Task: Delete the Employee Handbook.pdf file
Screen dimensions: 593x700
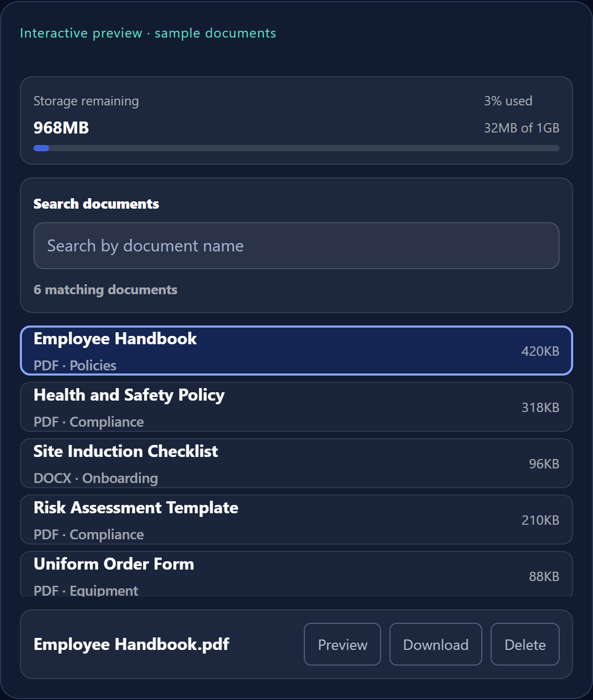Action: pyautogui.click(x=525, y=644)
